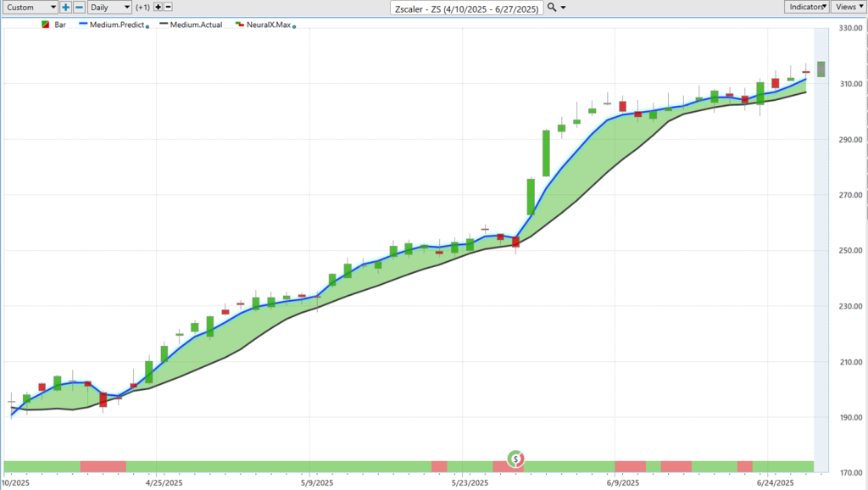The image size is (868, 490).
Task: Click the 250.00 price axis label
Action: [x=850, y=250]
